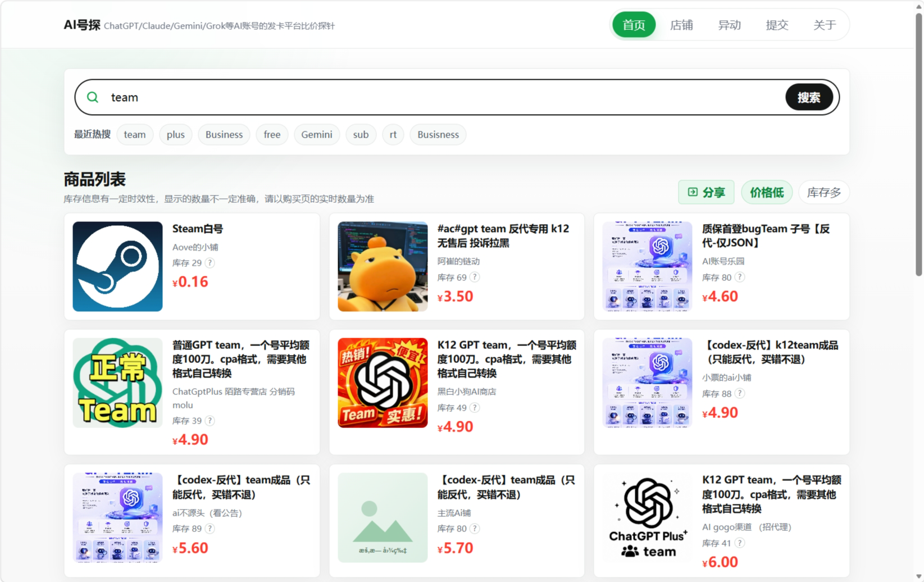Click the help icon beside 库存 49
Image resolution: width=924 pixels, height=582 pixels.
[475, 408]
